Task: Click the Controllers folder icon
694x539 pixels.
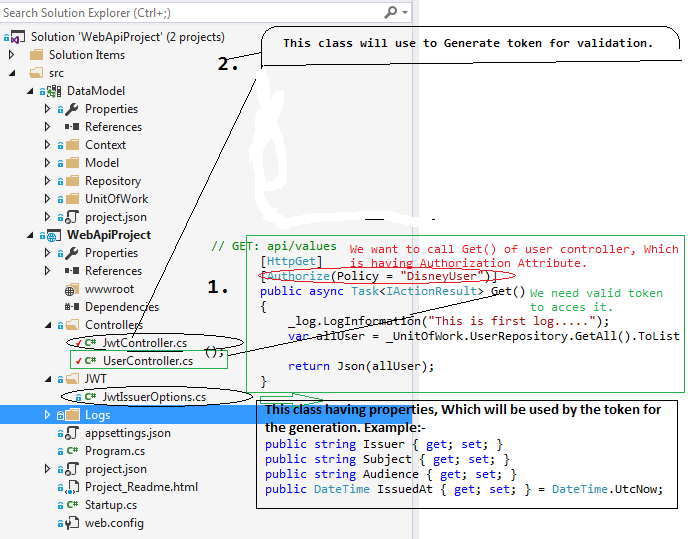Action: (72, 325)
